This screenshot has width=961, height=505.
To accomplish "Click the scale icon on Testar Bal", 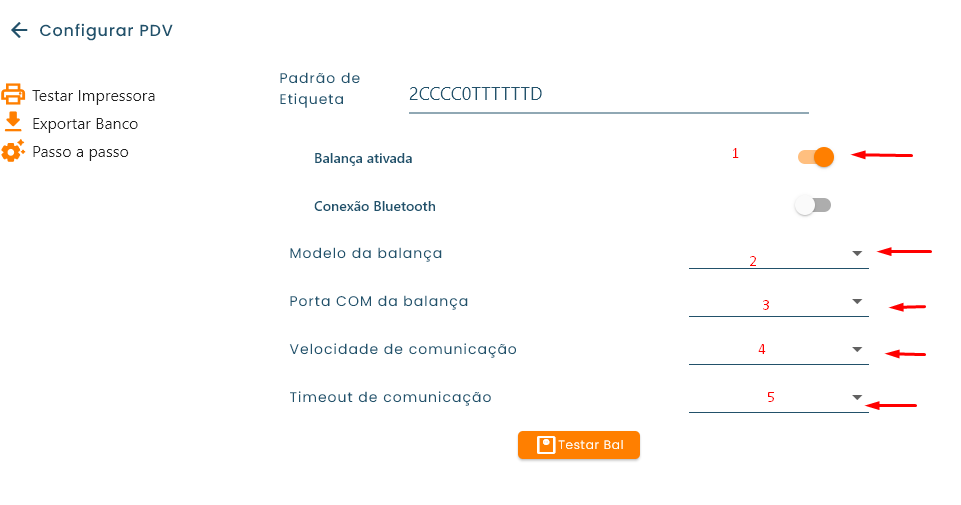I will (546, 445).
